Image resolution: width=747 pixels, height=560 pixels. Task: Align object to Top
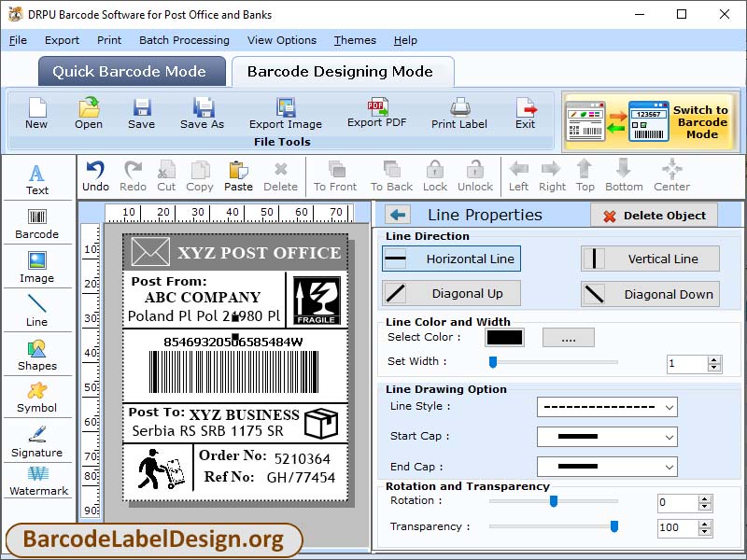pos(585,176)
